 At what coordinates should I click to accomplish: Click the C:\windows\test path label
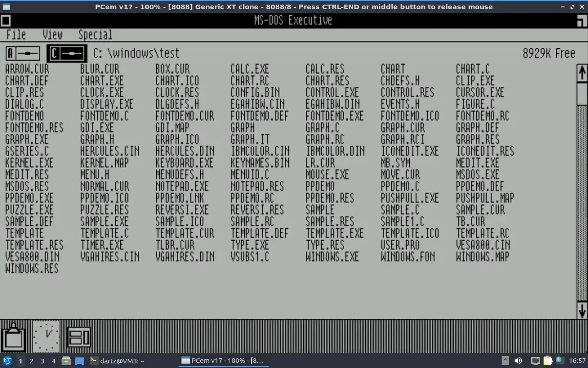(x=136, y=53)
